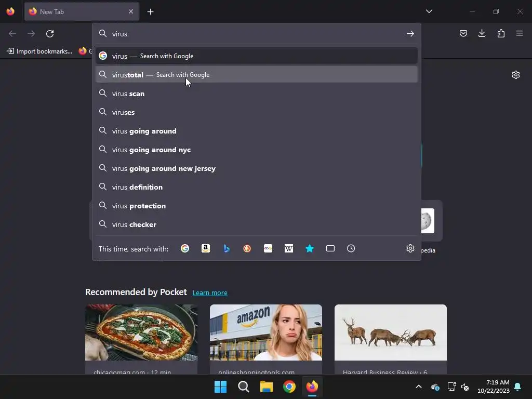Open the pizza article thumbnail from chicagomag

point(141,332)
